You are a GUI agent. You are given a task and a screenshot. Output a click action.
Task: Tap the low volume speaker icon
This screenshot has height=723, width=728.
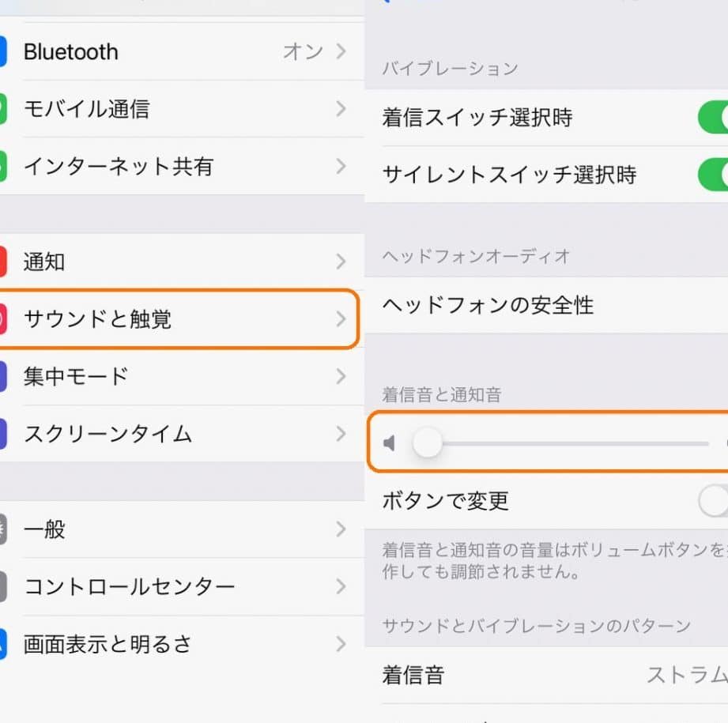tap(389, 443)
